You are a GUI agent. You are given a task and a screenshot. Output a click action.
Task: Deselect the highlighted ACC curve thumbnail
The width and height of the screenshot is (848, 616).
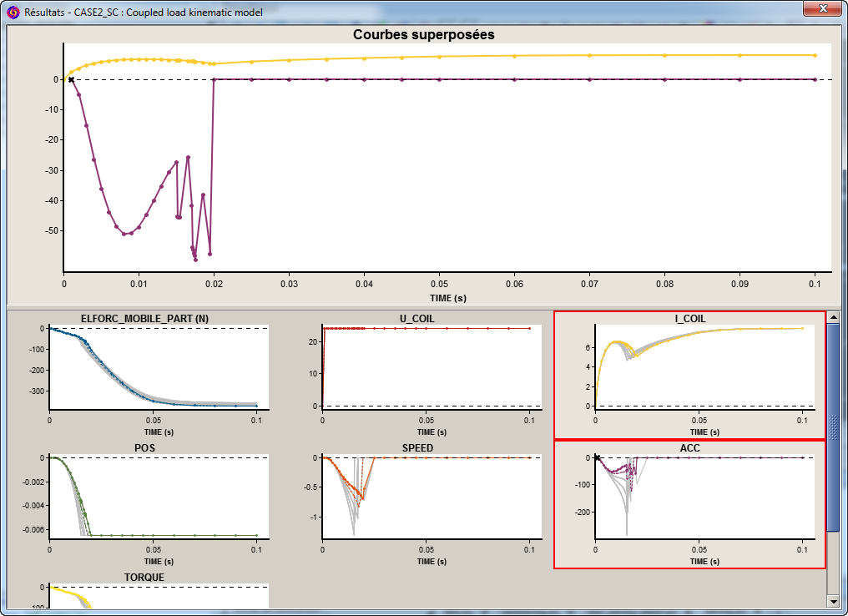click(x=690, y=504)
